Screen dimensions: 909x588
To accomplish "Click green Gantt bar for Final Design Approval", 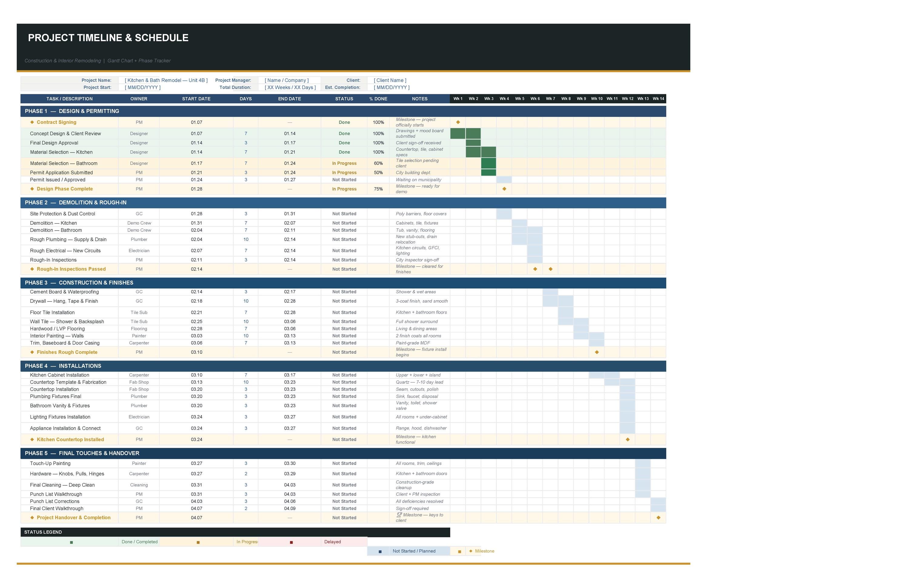I will click(473, 143).
